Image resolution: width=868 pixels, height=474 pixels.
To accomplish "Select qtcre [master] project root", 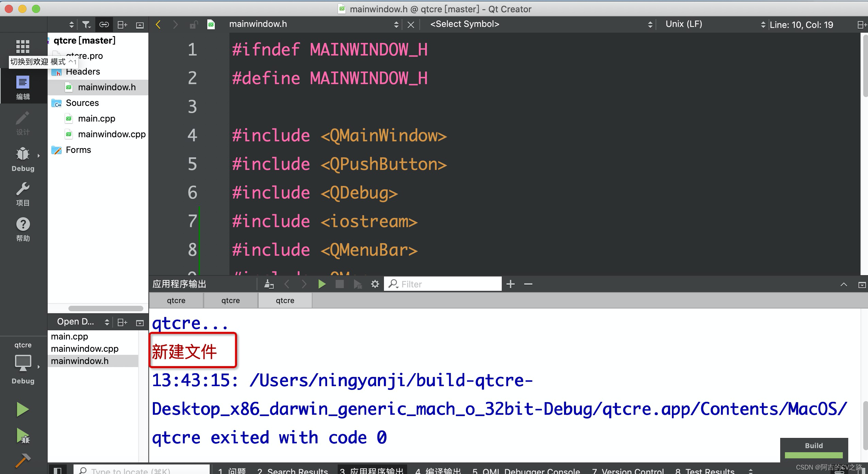I will (x=84, y=41).
